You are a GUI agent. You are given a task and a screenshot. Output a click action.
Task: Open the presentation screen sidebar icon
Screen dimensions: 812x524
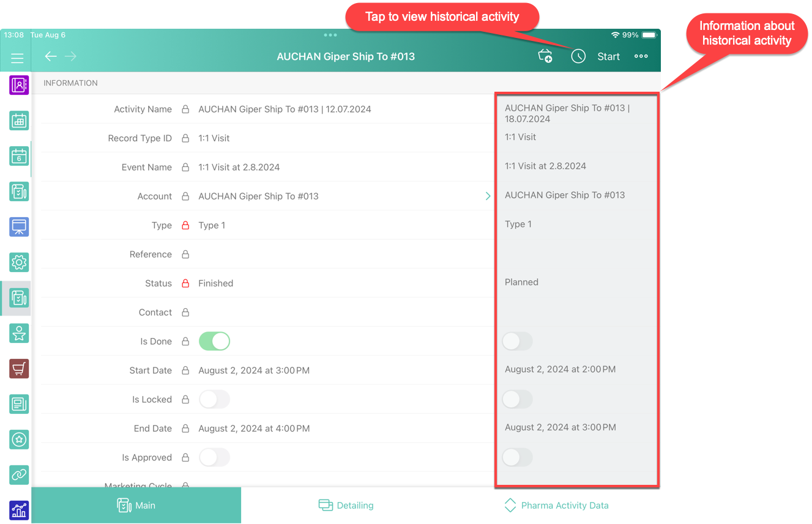19,227
